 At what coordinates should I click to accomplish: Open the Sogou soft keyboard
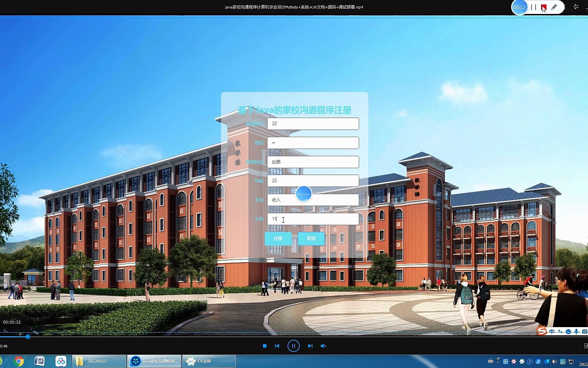[585, 332]
